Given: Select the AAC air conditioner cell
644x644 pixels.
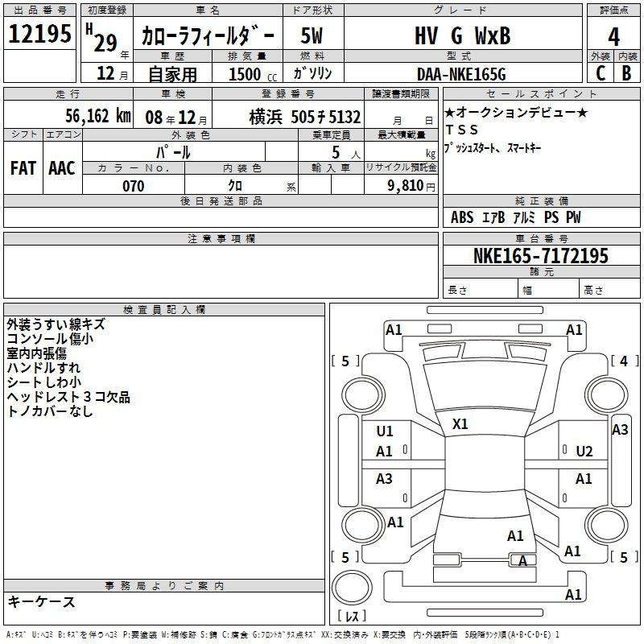Looking at the screenshot, I should (x=62, y=167).
